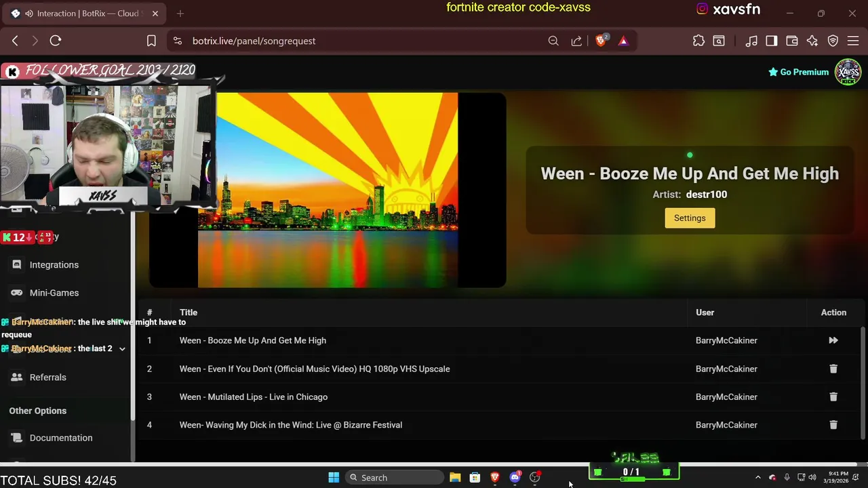
Task: Click the User column header
Action: 705,312
